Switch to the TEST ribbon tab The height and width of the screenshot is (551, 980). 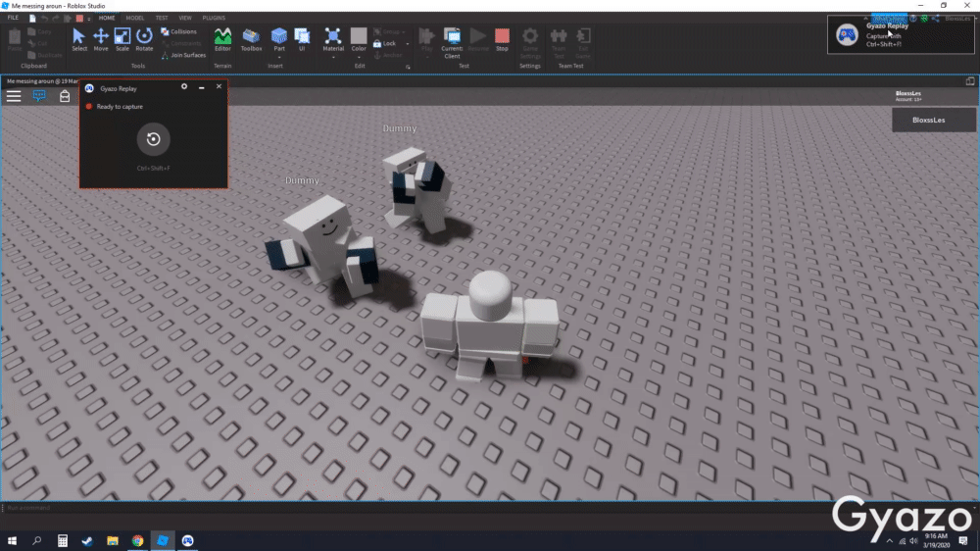[162, 18]
